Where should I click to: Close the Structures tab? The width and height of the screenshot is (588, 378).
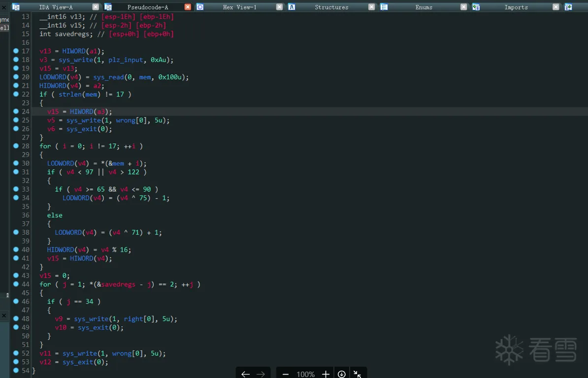(372, 7)
